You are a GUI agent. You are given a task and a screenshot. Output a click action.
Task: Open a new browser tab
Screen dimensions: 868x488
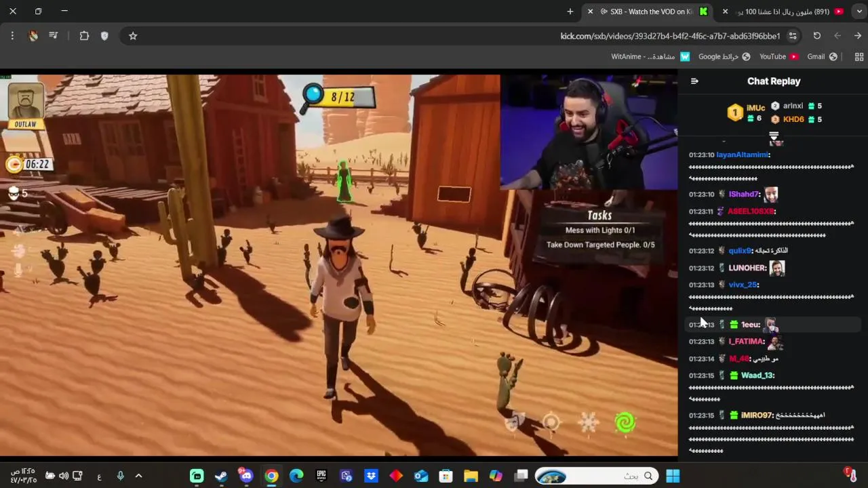(570, 12)
